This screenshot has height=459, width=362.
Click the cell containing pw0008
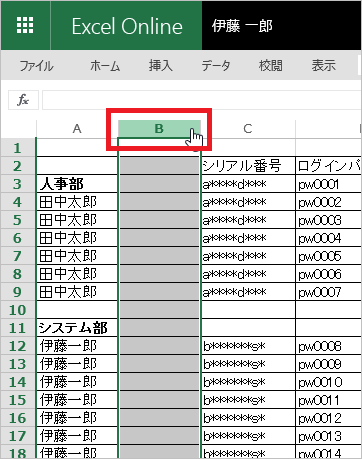329,346
